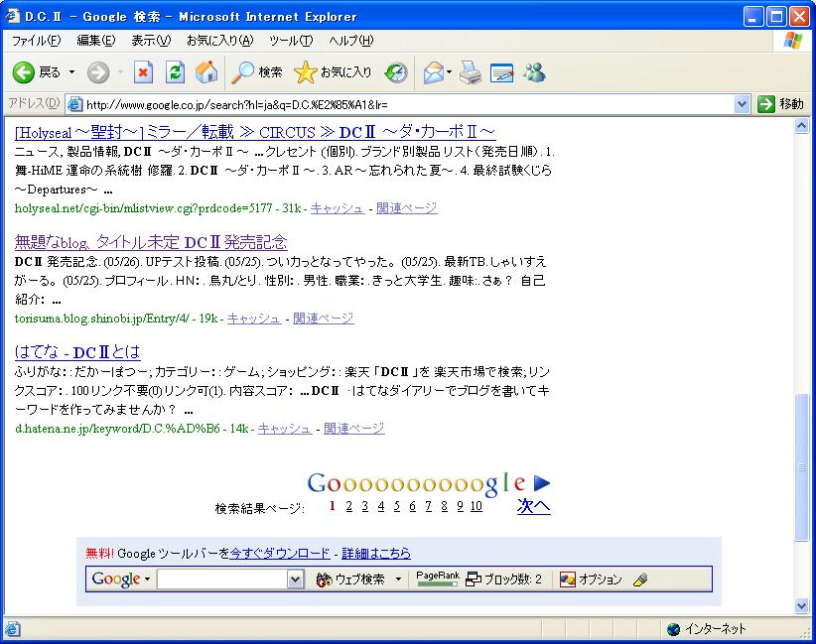This screenshot has width=816, height=644.
Task: Open the ファイル(F) menu
Action: [x=37, y=41]
